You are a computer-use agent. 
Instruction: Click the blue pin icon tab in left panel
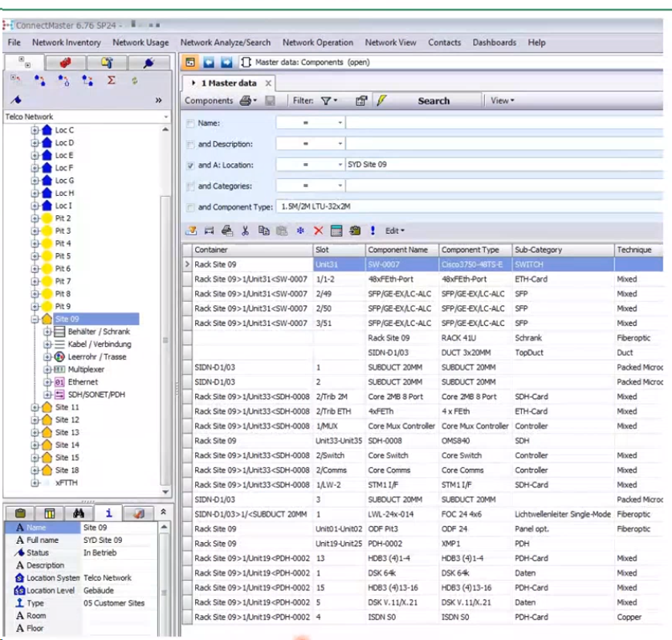pyautogui.click(x=149, y=63)
